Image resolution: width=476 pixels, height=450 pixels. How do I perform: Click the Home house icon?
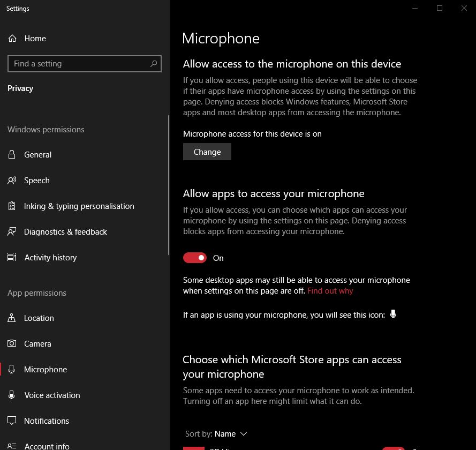(12, 39)
